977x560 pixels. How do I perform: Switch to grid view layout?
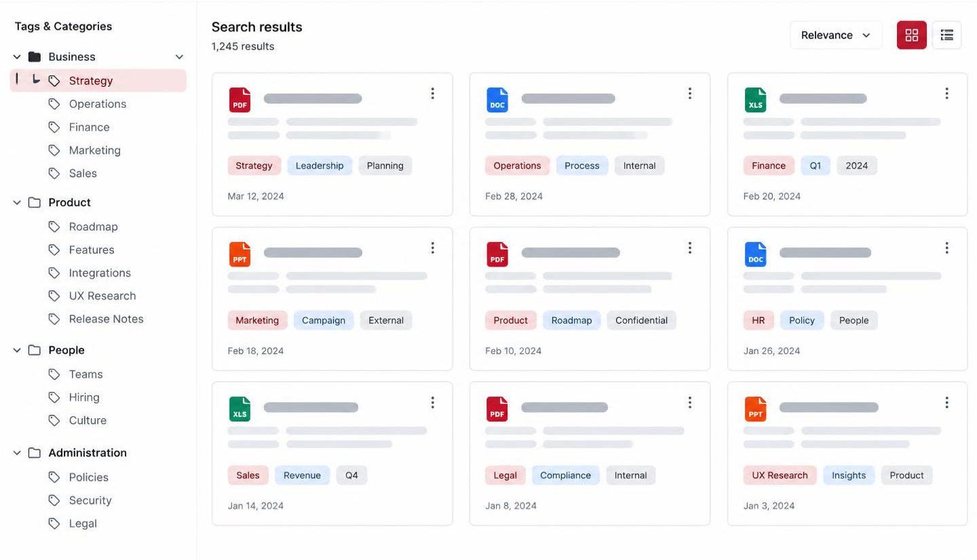tap(911, 35)
